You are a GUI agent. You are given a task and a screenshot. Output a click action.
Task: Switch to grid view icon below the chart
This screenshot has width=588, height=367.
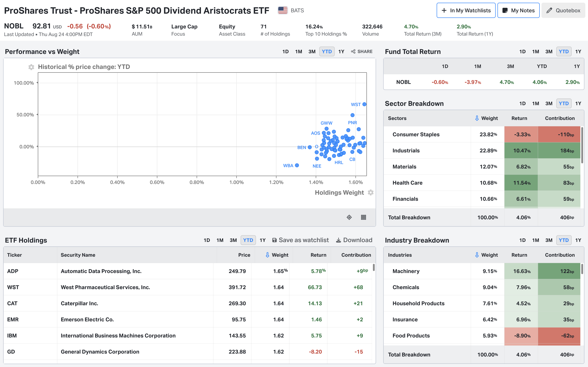click(364, 217)
